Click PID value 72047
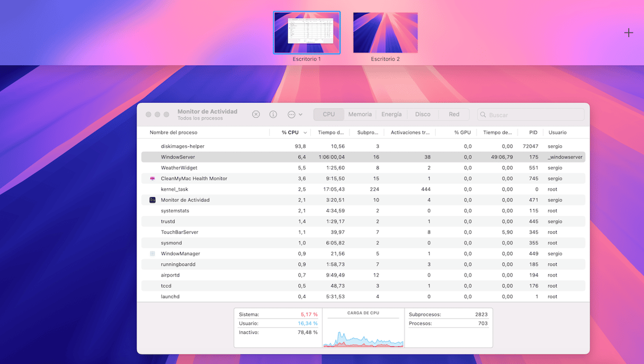The height and width of the screenshot is (364, 644). pos(530,146)
